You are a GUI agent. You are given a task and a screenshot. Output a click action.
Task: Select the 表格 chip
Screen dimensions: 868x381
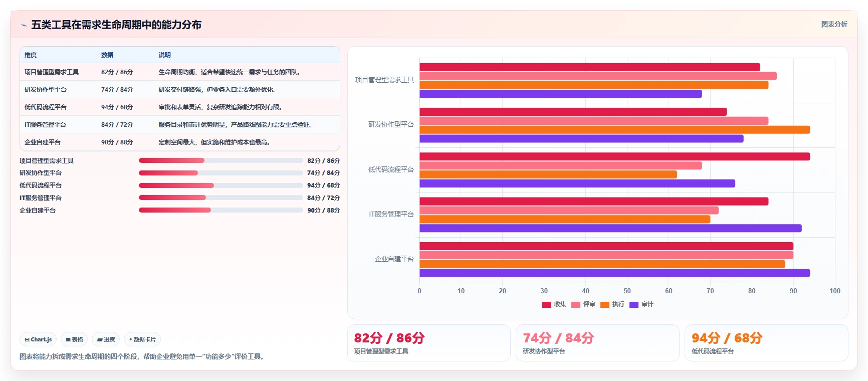click(74, 339)
